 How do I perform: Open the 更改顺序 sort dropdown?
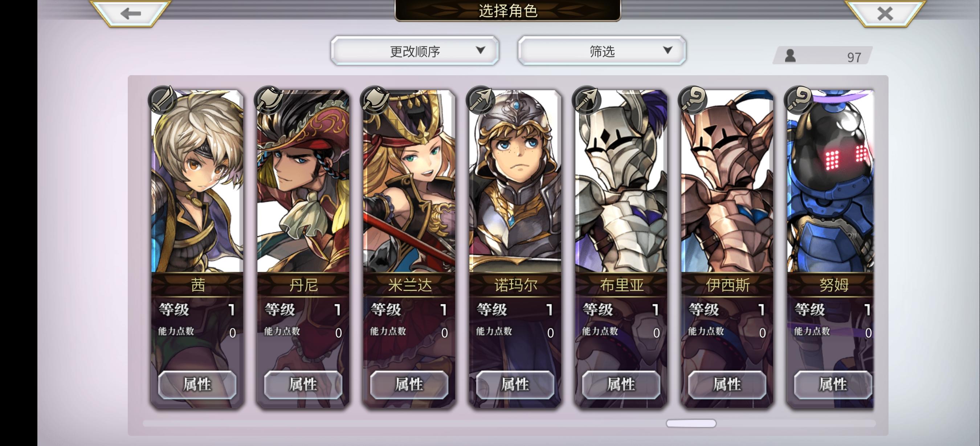(415, 50)
